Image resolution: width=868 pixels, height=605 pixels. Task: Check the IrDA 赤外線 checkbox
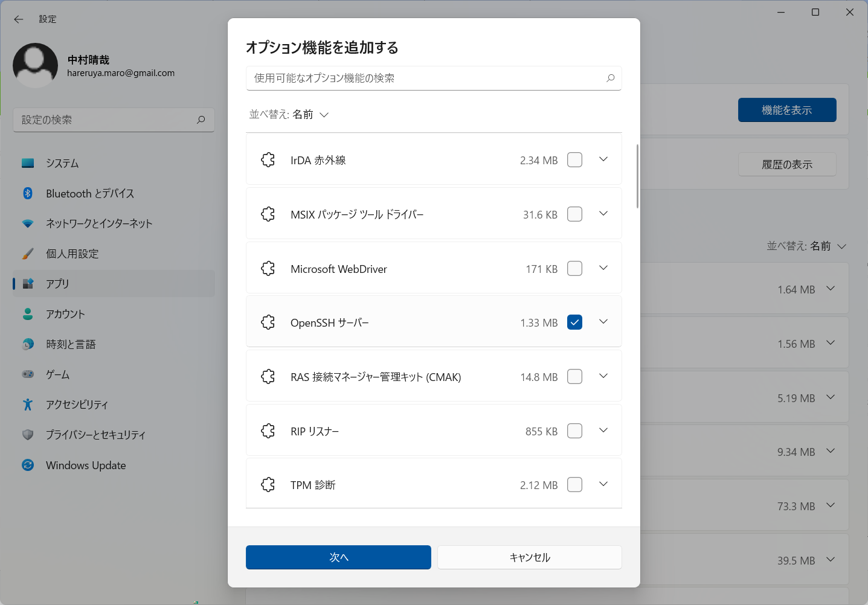pos(574,160)
